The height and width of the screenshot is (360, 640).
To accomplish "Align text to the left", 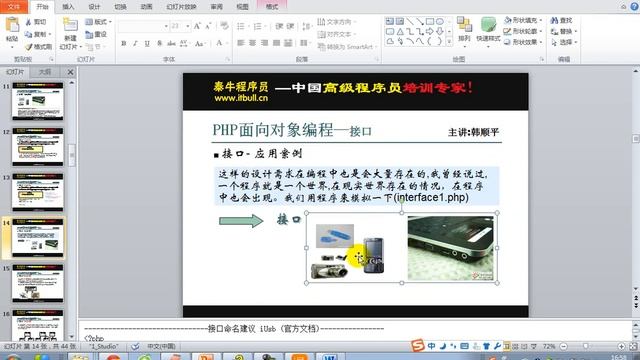I will pyautogui.click(x=241, y=43).
